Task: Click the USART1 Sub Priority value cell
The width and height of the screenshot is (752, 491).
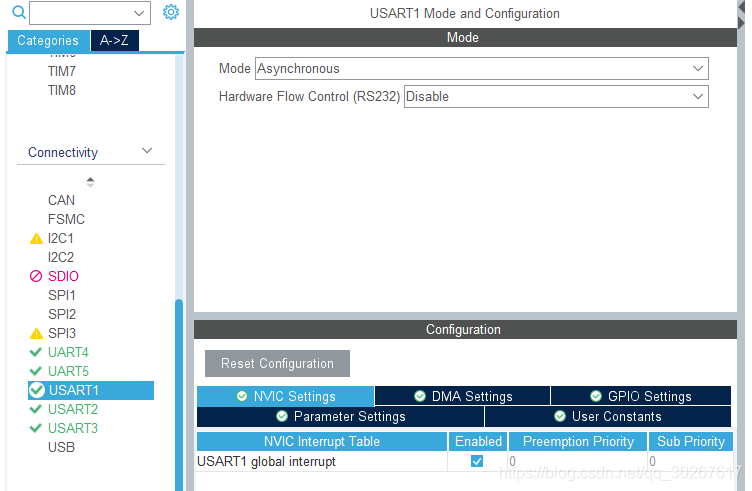Action: 691,461
